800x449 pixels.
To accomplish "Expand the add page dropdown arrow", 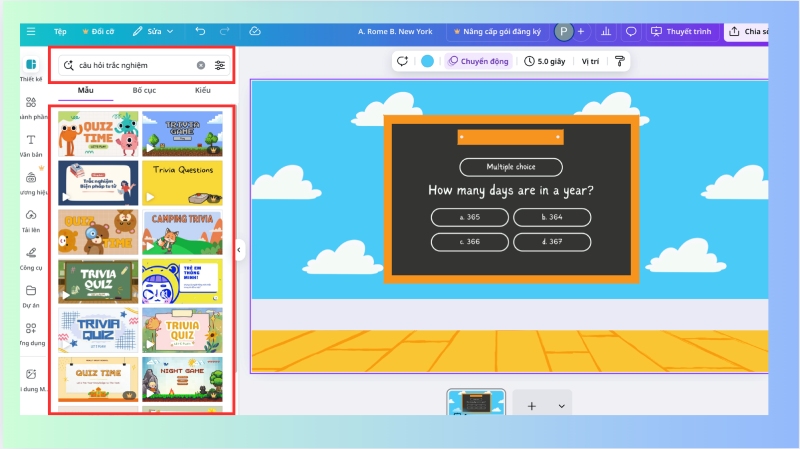I will pyautogui.click(x=561, y=406).
